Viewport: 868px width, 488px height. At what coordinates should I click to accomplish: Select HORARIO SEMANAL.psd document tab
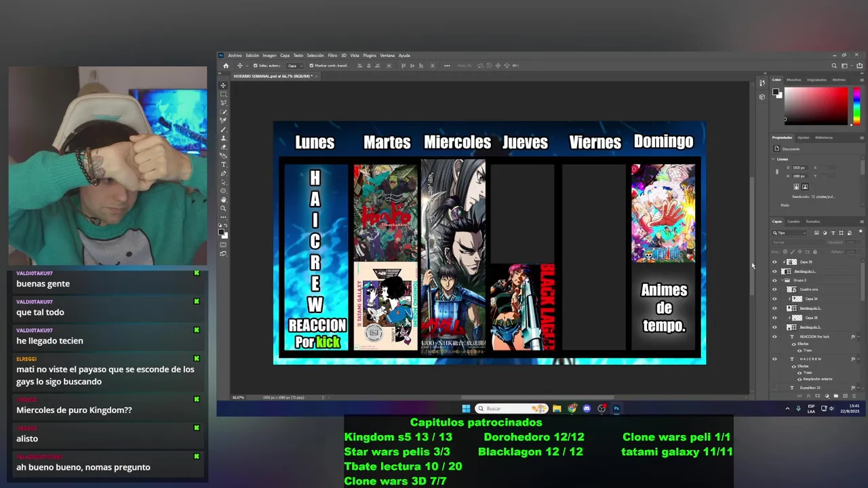click(x=276, y=77)
